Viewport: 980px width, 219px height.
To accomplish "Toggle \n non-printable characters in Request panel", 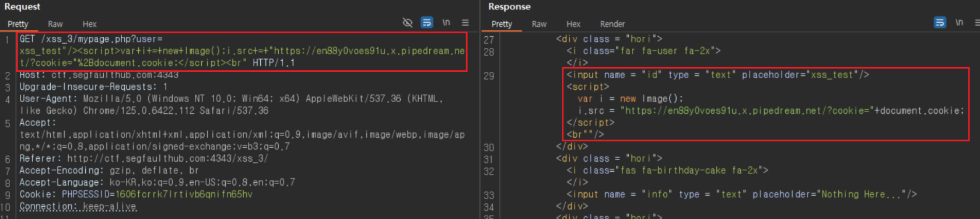I will click(x=446, y=23).
